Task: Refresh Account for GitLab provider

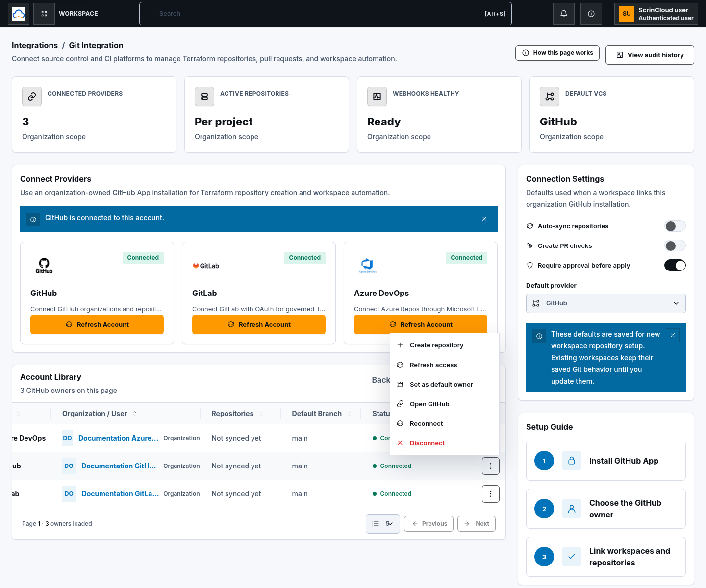Action: (259, 324)
